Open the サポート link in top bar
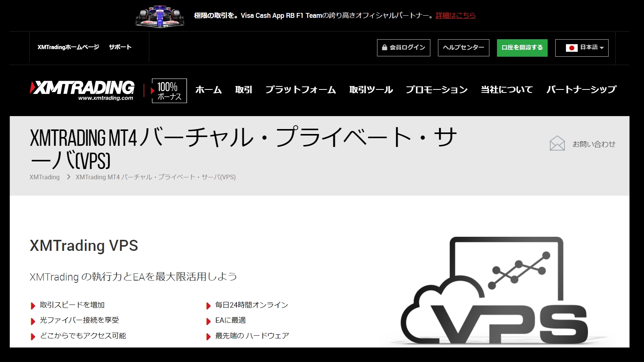This screenshot has height=362, width=644. 120,47
